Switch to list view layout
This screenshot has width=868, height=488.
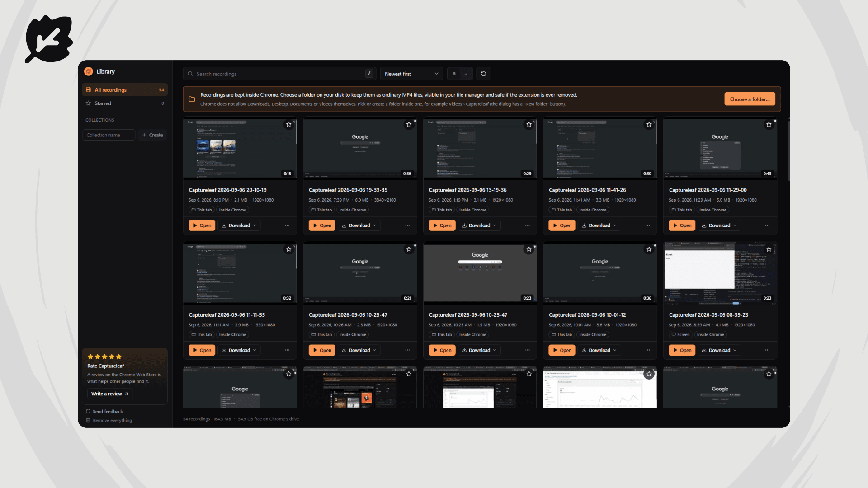tap(466, 74)
